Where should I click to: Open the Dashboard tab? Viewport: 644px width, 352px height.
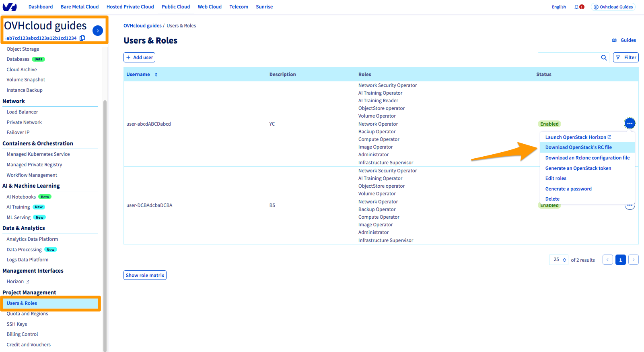point(41,7)
